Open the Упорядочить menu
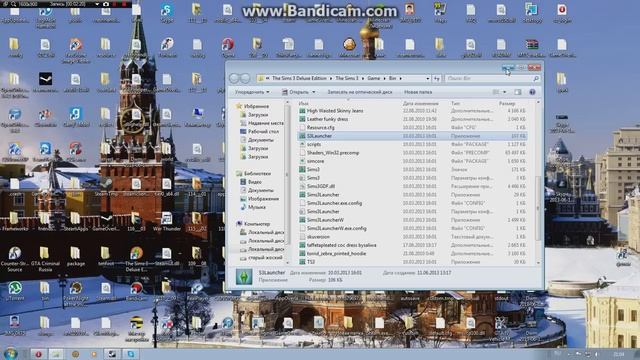 (x=252, y=92)
